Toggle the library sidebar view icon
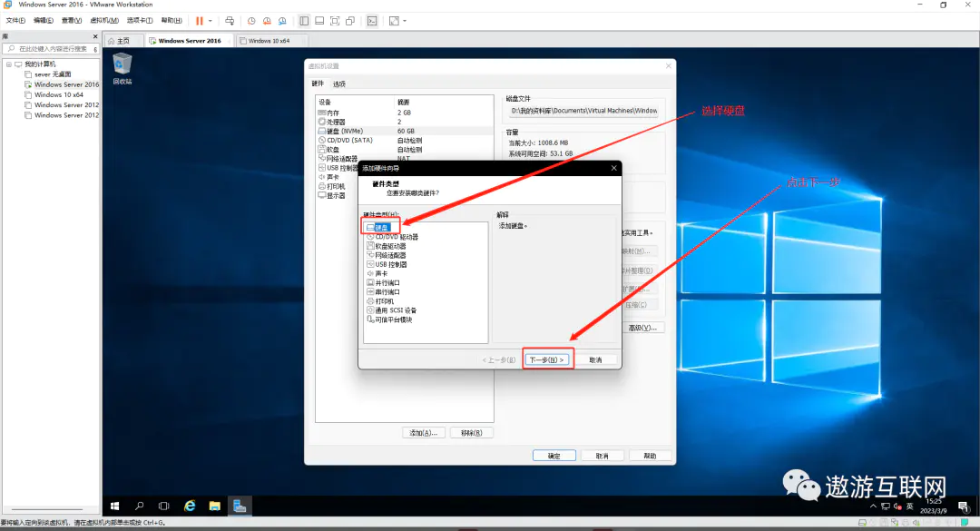The image size is (980, 531). click(304, 20)
